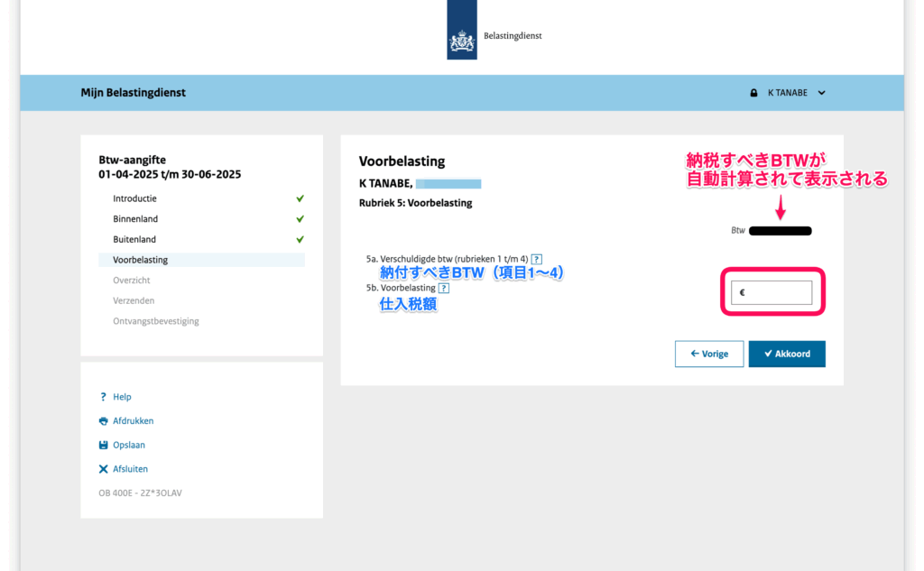This screenshot has height=571, width=924.
Task: Click the question mark Help icon in the sidebar
Action: (104, 397)
